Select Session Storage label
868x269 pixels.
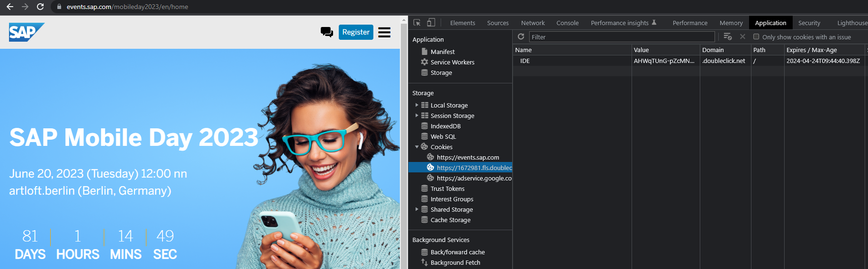pyautogui.click(x=452, y=116)
